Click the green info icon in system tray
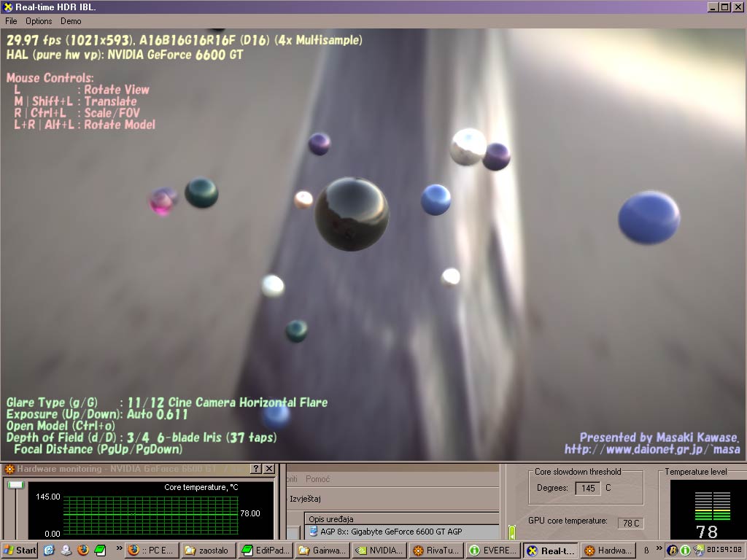This screenshot has width=747, height=560. (x=686, y=551)
